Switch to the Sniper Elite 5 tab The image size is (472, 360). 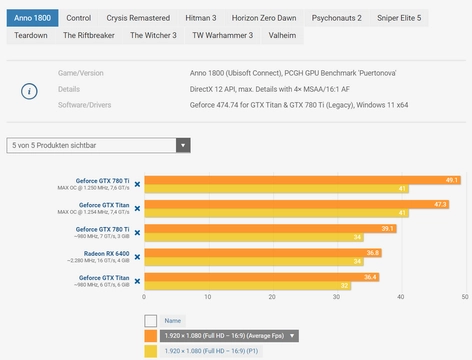pos(399,18)
